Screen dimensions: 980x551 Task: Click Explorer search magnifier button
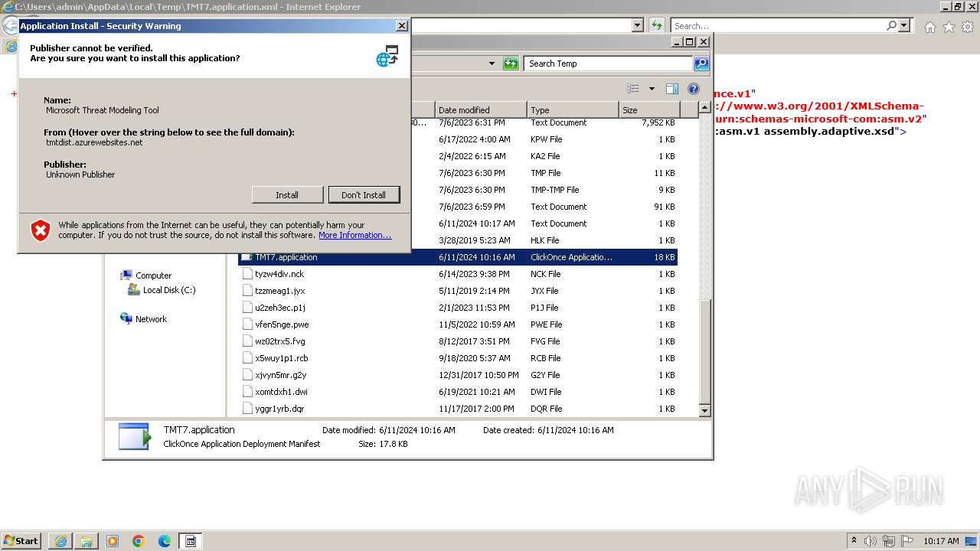click(x=701, y=64)
